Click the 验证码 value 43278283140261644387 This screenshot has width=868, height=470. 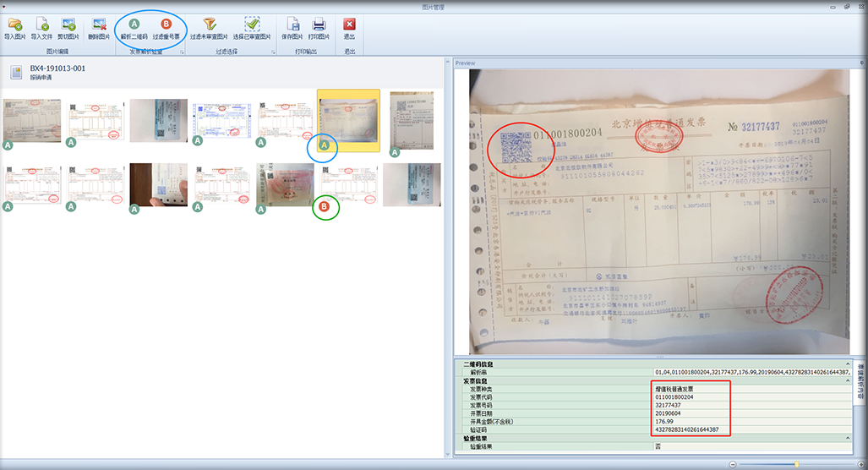(687, 429)
